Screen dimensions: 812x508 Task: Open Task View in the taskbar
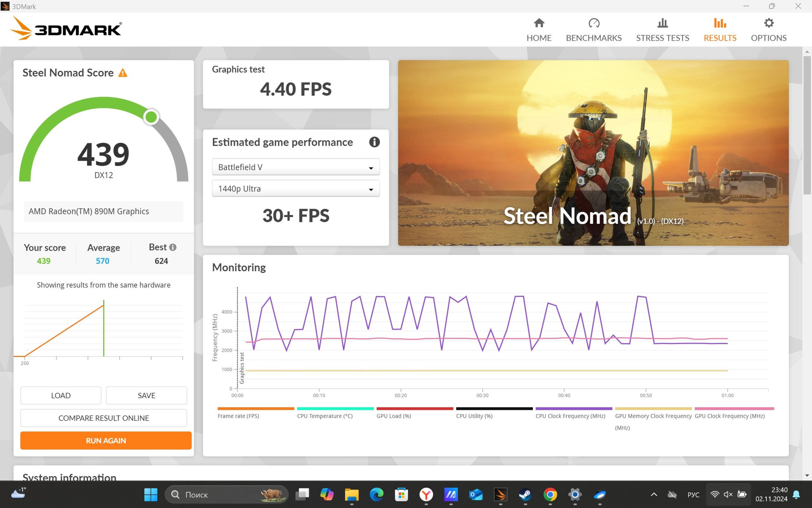[x=302, y=495]
